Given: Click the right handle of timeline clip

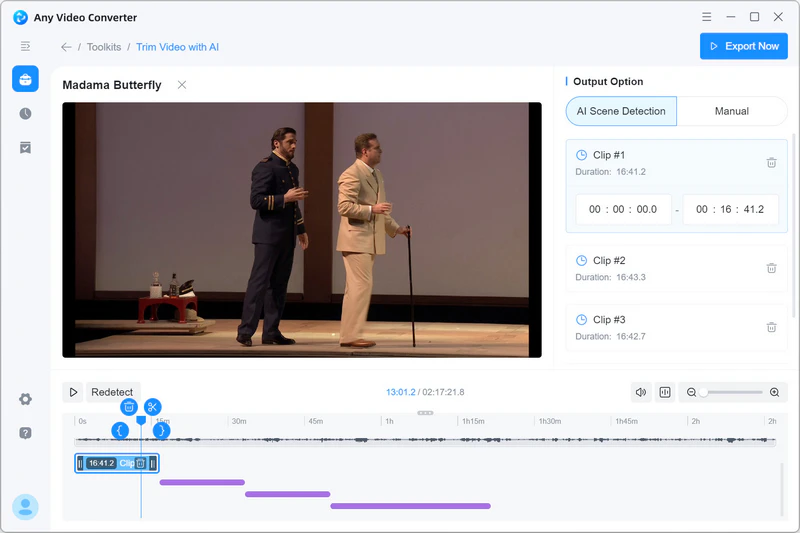Looking at the screenshot, I should [x=153, y=463].
